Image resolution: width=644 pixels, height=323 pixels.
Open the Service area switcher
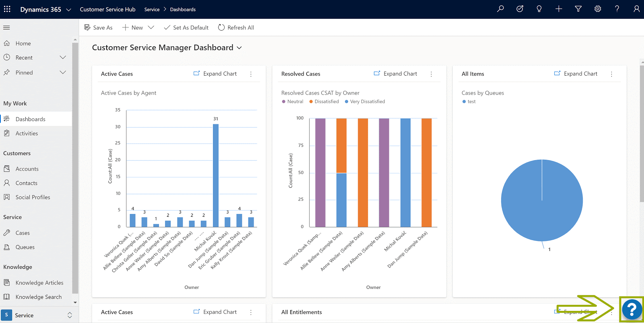click(39, 315)
